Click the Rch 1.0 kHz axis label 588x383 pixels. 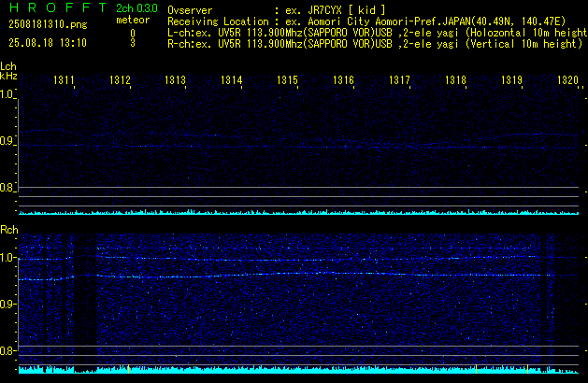[7, 258]
